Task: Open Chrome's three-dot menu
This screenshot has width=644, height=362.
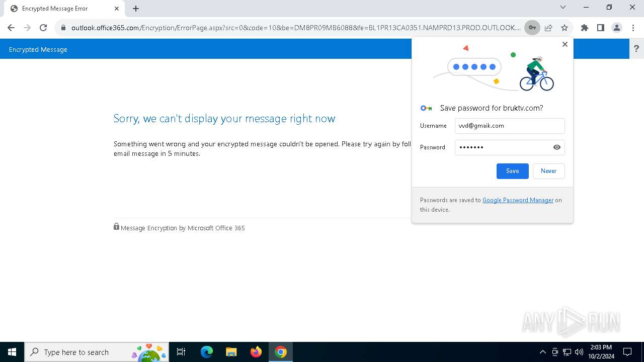Action: (633, 28)
